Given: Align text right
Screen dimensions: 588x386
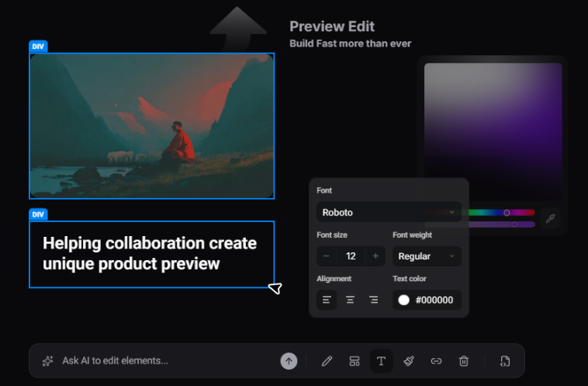Looking at the screenshot, I should pyautogui.click(x=373, y=300).
